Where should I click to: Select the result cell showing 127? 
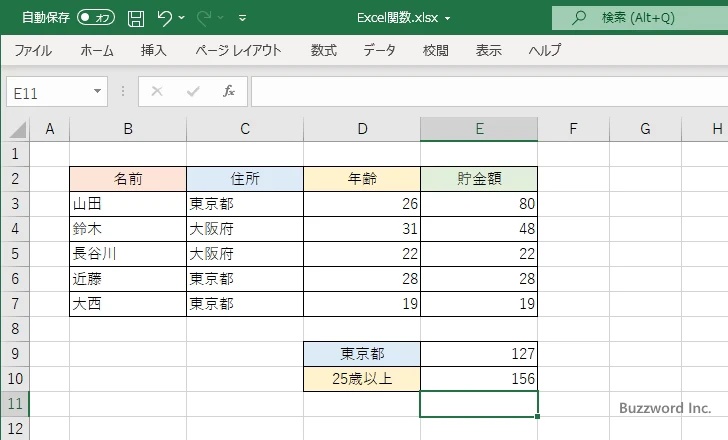click(479, 354)
